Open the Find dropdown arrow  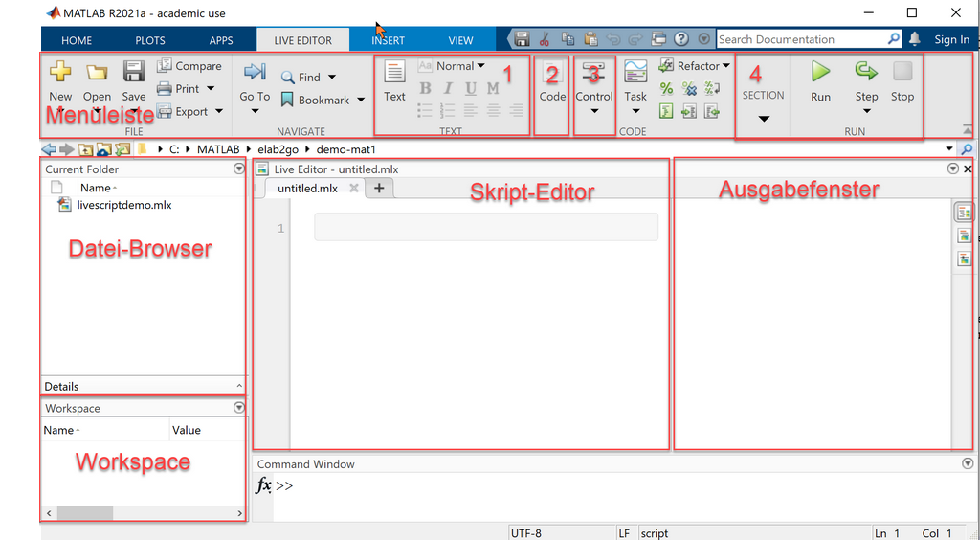pos(332,77)
